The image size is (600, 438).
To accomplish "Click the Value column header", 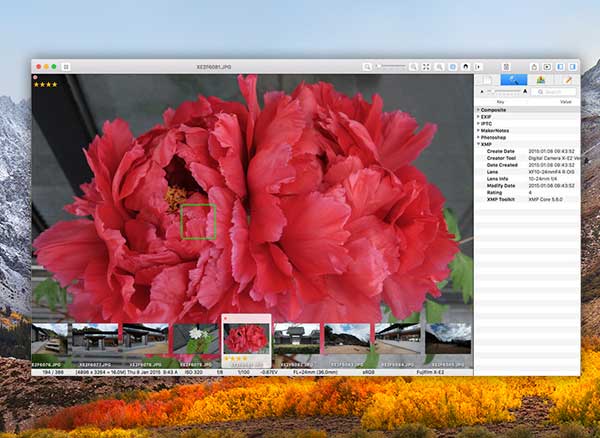I will coord(565,102).
